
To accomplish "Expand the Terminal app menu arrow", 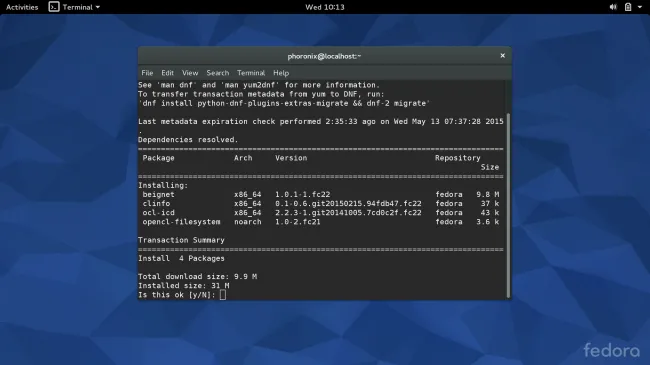I will 98,7.
